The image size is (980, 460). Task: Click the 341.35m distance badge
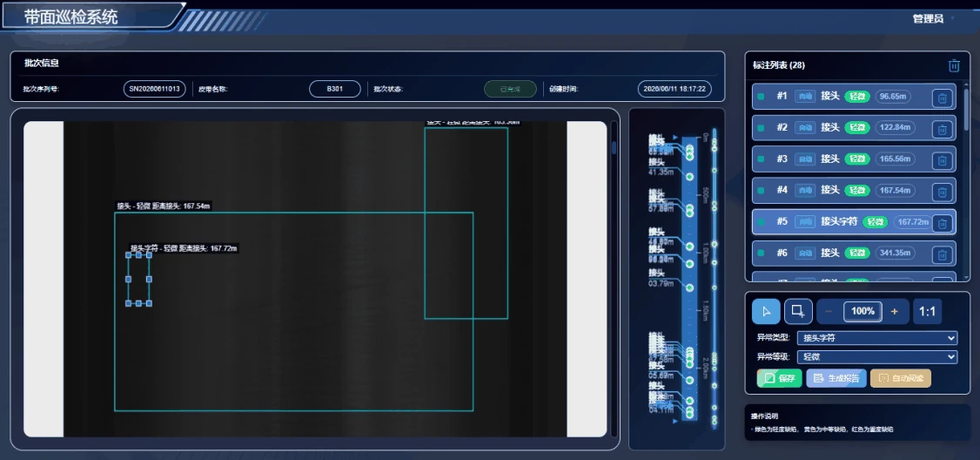(895, 253)
